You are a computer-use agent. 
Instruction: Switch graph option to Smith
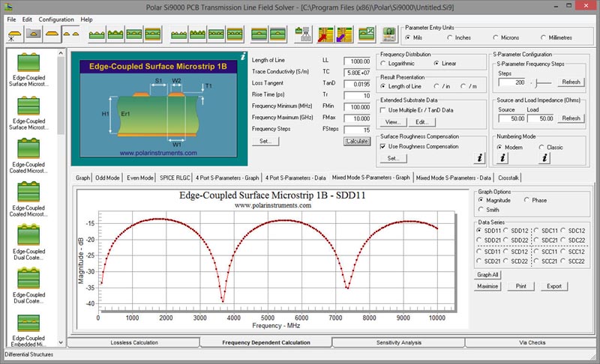point(489,210)
